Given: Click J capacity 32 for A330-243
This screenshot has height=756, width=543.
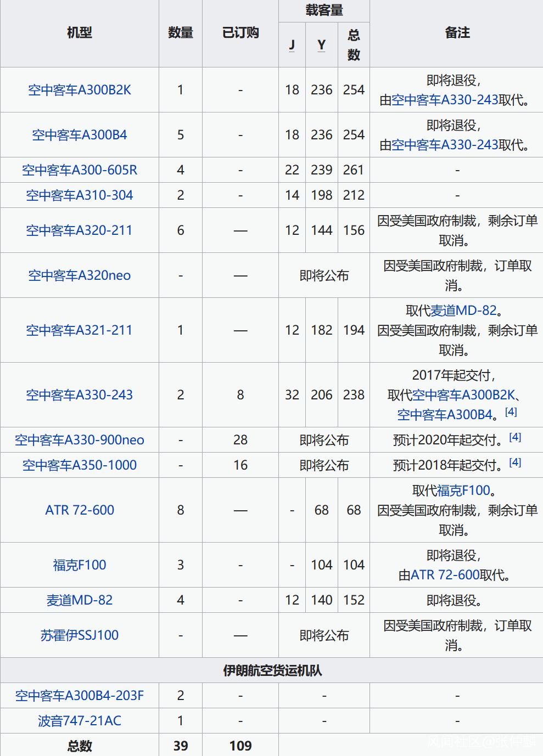Looking at the screenshot, I should pyautogui.click(x=292, y=395).
